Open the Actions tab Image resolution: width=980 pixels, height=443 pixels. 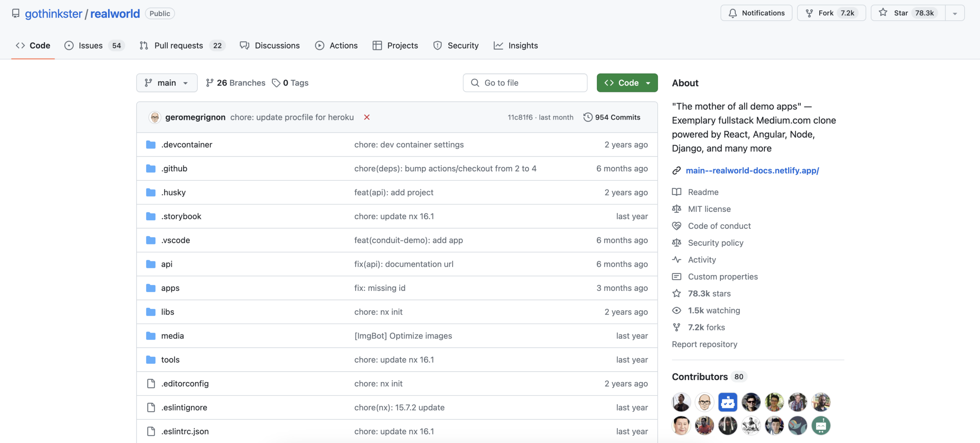point(336,46)
